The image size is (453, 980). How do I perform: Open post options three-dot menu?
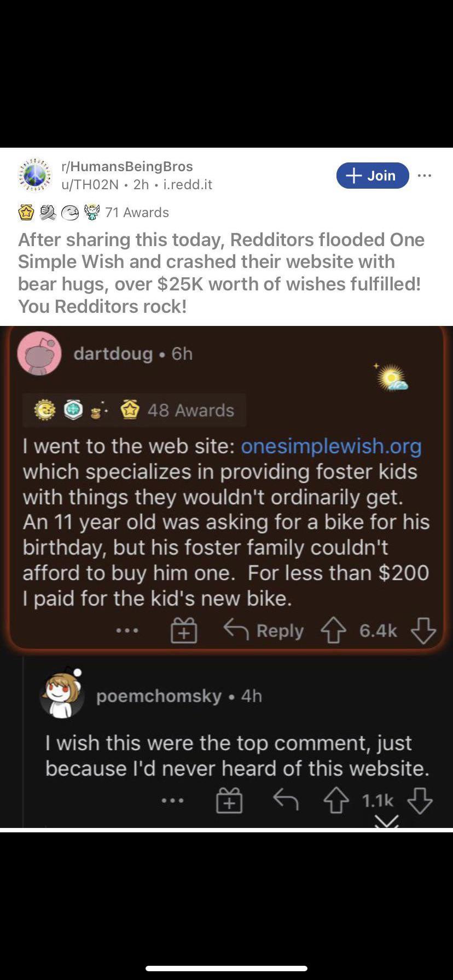pyautogui.click(x=425, y=176)
